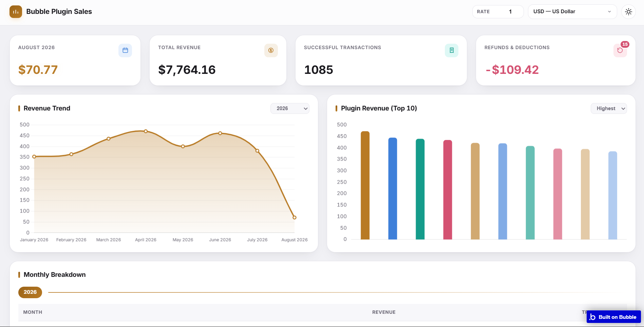
Task: Click the receipt icon on Successful Transactions card
Action: click(451, 50)
